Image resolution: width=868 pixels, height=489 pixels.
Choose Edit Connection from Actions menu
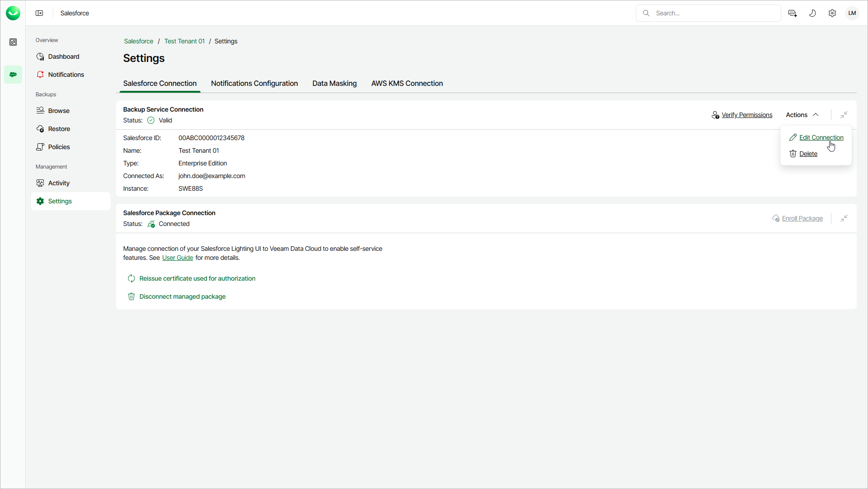[x=821, y=137]
